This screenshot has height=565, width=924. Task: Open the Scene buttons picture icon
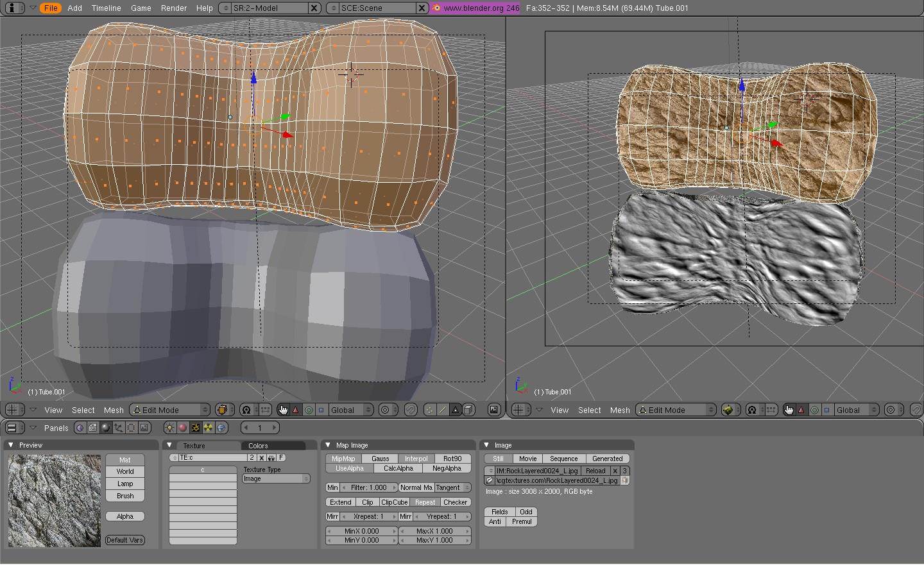point(144,428)
